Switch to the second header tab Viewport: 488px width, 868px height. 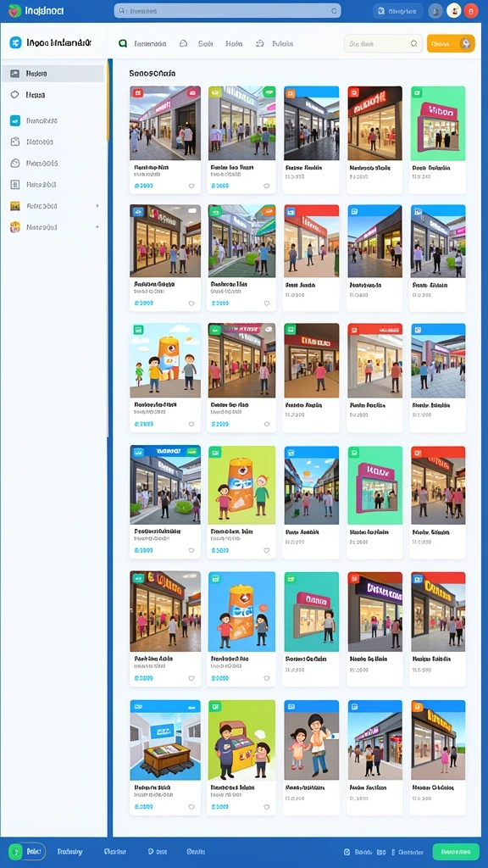click(x=197, y=43)
